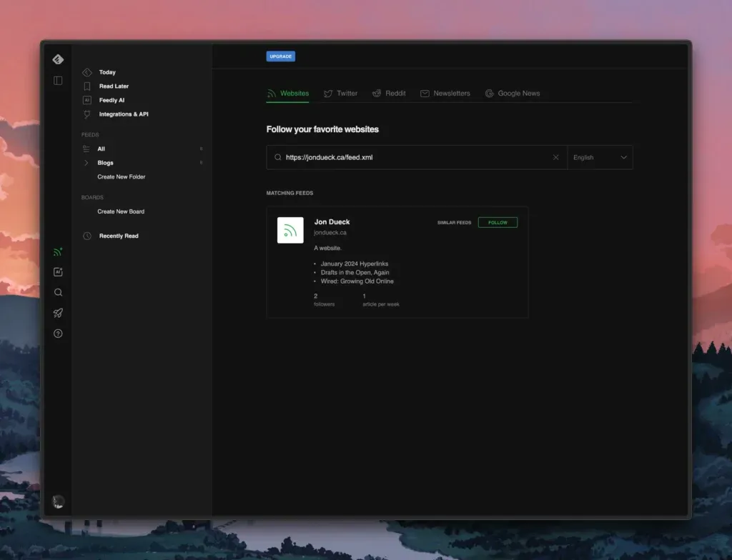Click the '1 article per week' stat
The image size is (732, 560).
pos(381,300)
